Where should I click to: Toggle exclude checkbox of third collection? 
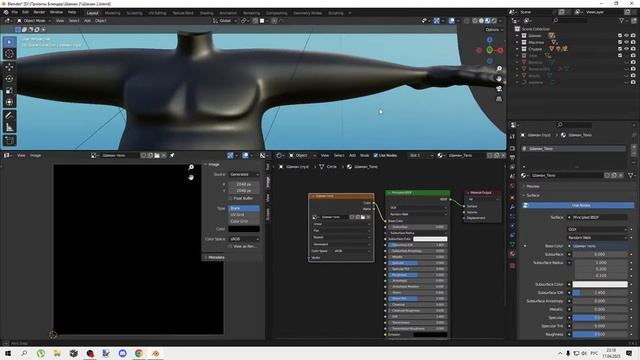[620, 49]
